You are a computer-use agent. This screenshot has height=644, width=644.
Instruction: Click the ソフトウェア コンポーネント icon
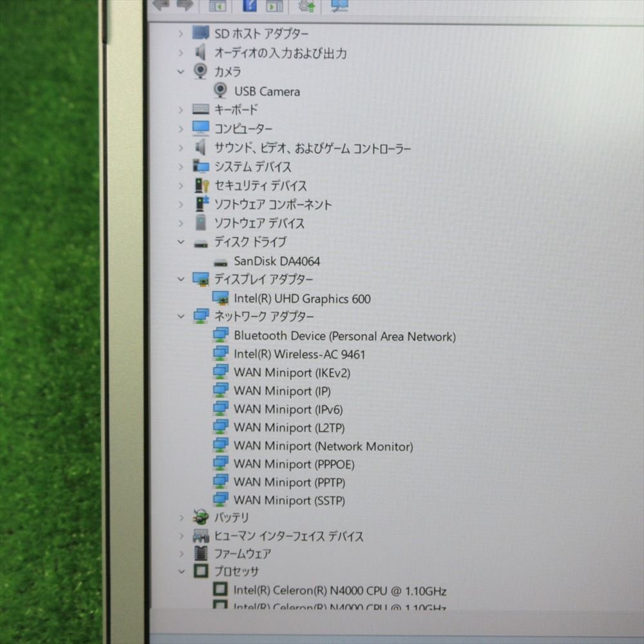(x=202, y=204)
